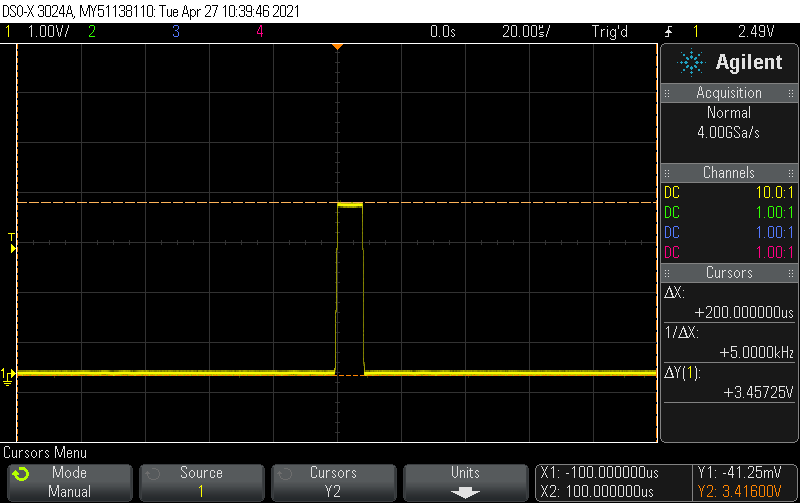The width and height of the screenshot is (800, 503).
Task: Open the Units softkey menu
Action: (x=465, y=482)
